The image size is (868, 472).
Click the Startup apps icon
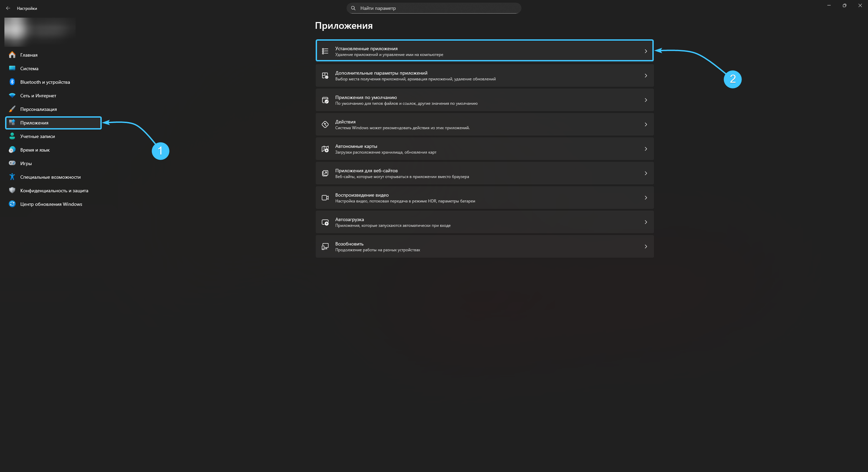pyautogui.click(x=325, y=222)
